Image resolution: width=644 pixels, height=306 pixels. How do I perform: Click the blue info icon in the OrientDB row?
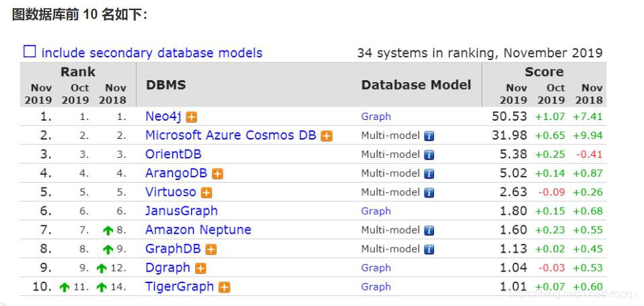point(429,155)
